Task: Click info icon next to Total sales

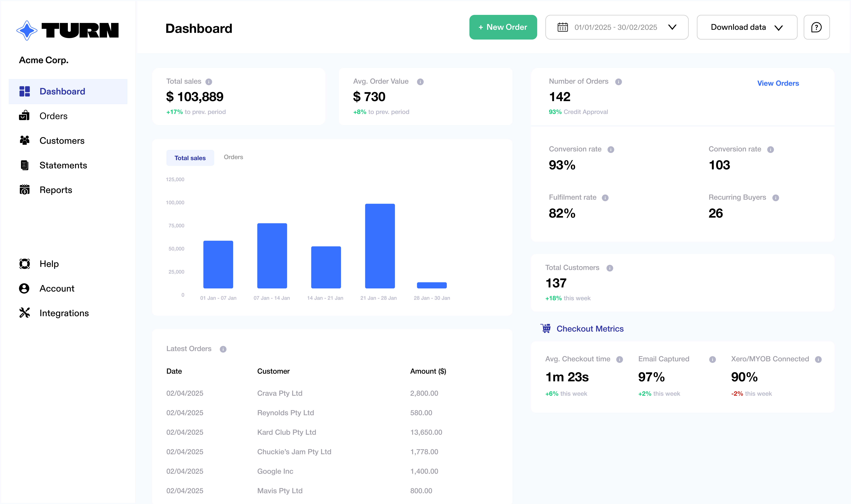Action: coord(209,82)
